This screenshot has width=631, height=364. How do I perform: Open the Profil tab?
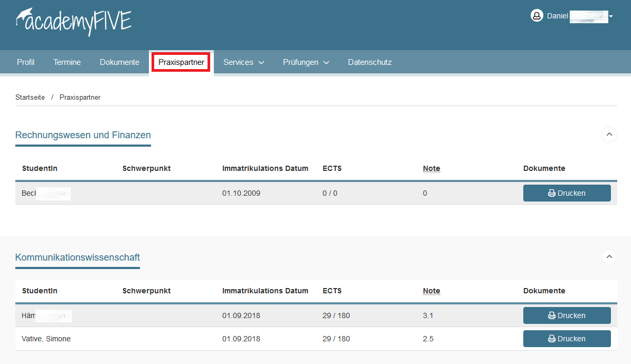point(25,62)
